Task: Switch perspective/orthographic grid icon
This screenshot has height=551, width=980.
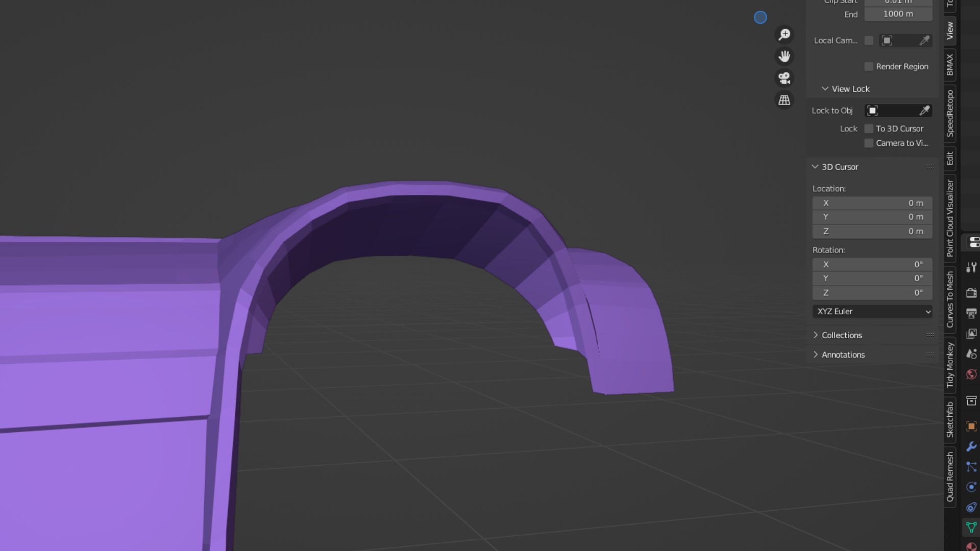Action: tap(785, 101)
